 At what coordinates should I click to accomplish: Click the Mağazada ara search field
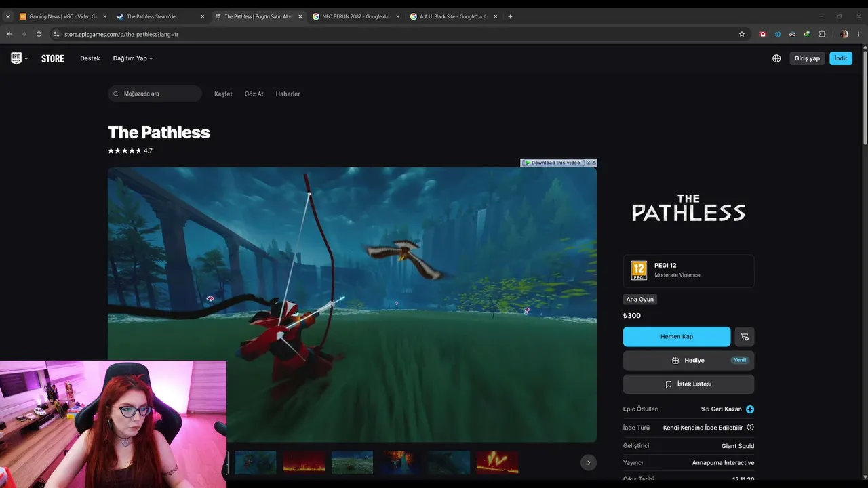point(155,94)
